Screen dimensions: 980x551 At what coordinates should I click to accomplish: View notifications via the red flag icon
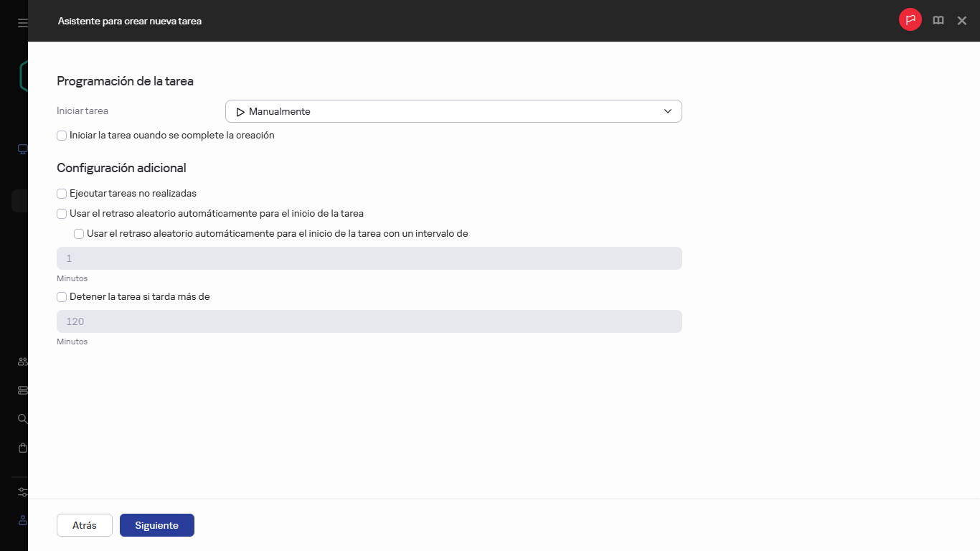(910, 19)
